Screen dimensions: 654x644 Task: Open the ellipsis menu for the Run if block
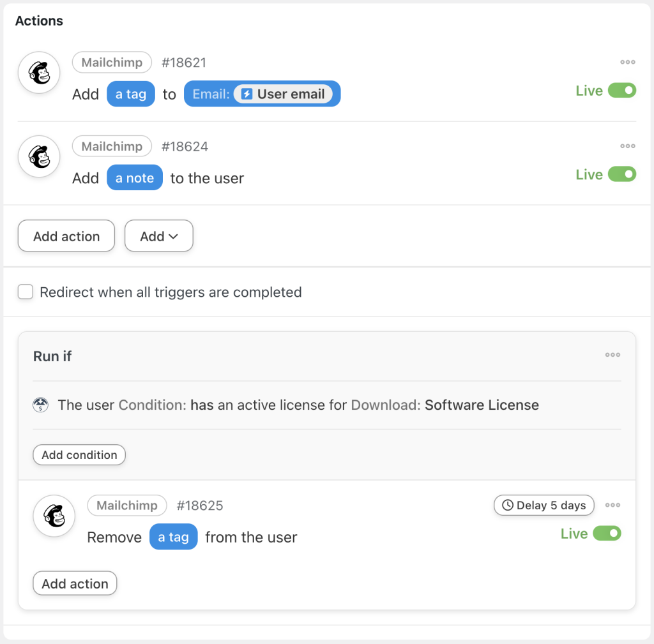click(612, 355)
